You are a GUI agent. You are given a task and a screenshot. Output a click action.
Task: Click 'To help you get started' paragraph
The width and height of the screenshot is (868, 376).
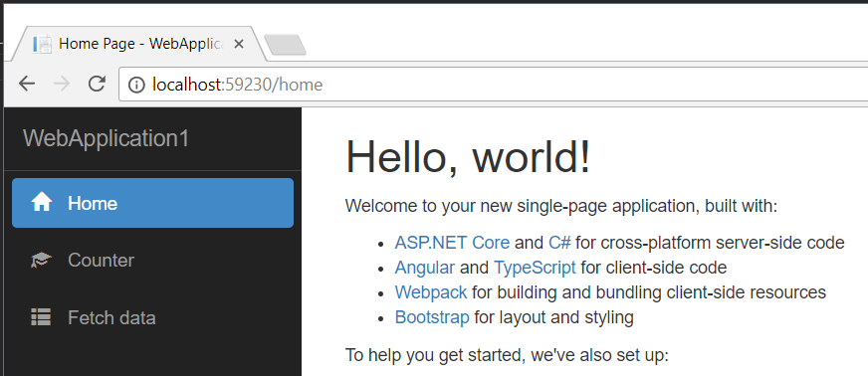507,355
